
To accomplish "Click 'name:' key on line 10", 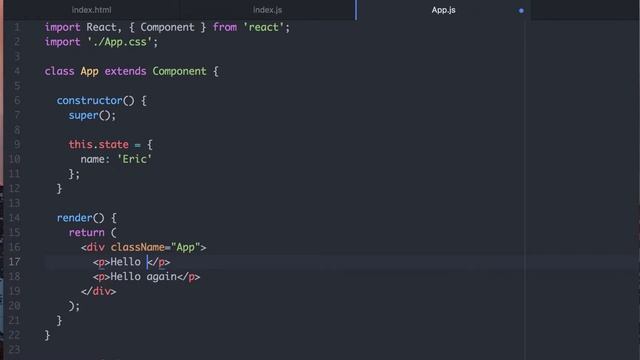I will tap(95, 159).
